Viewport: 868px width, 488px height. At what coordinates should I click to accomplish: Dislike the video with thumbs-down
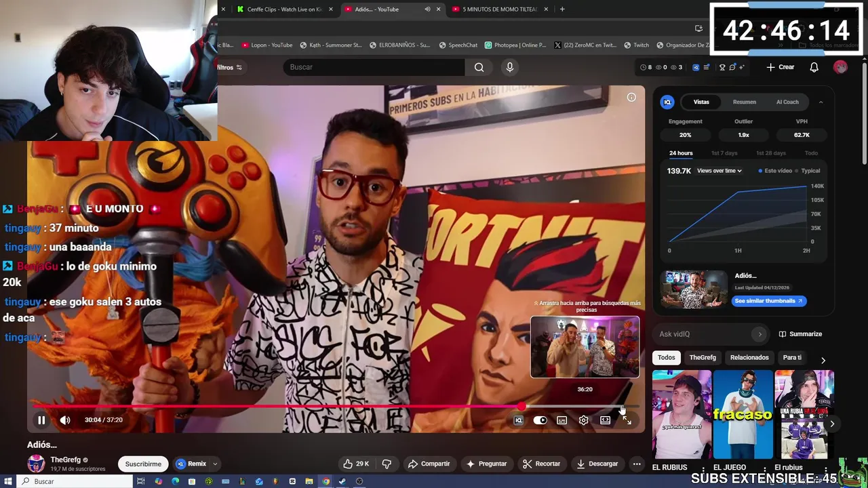pos(387,464)
